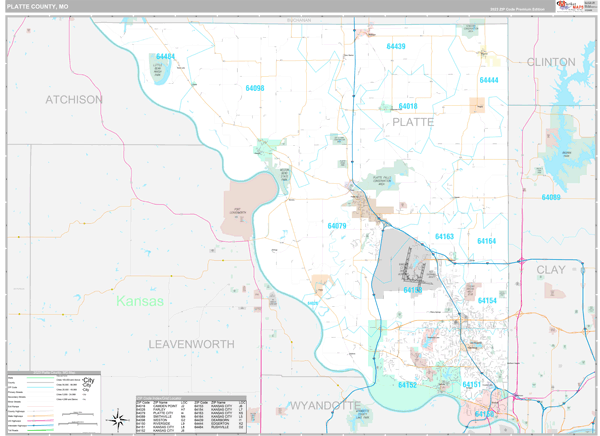The height and width of the screenshot is (436, 600).
Task: Click ZIP code label 64098
Action: (255, 88)
